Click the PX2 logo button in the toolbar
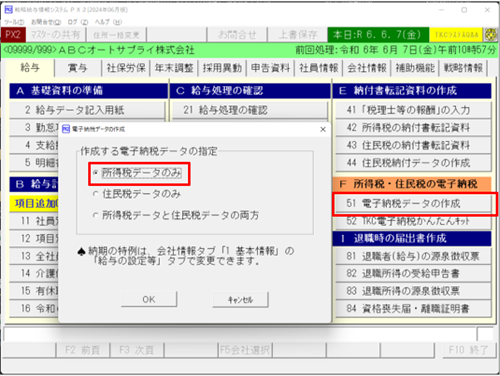The width and height of the screenshot is (500, 376). tap(13, 34)
